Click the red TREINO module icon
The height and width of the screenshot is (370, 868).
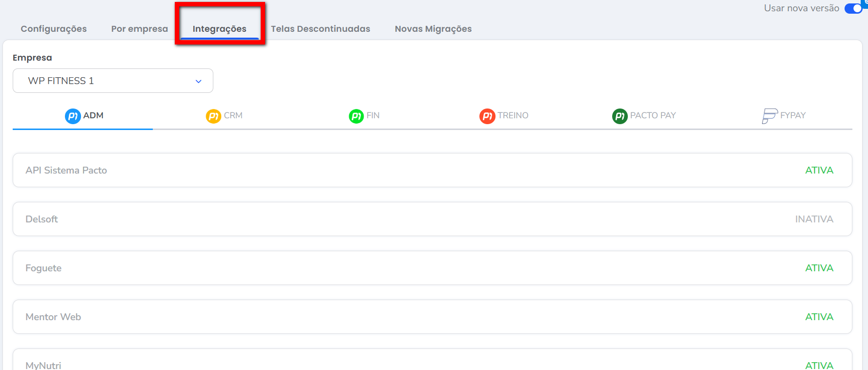pos(487,116)
